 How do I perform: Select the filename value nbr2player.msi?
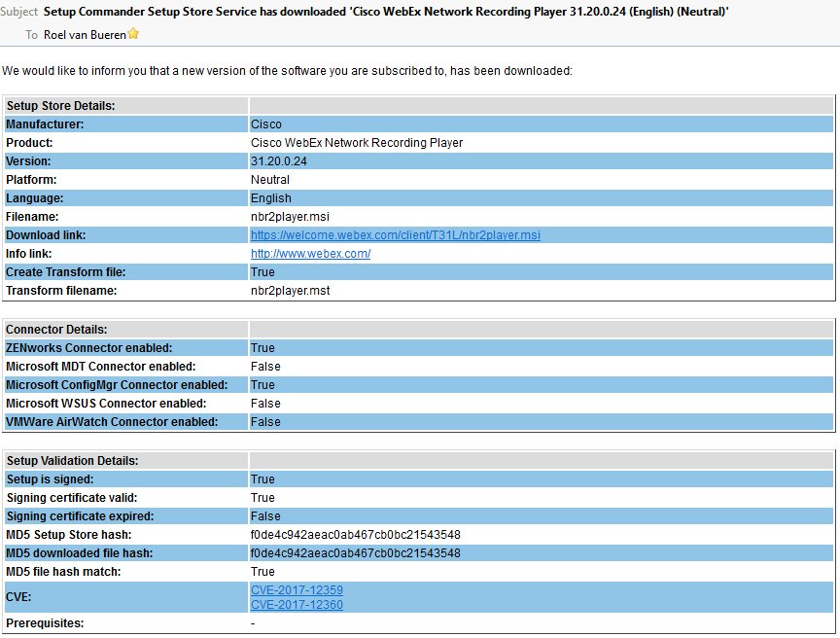[290, 217]
